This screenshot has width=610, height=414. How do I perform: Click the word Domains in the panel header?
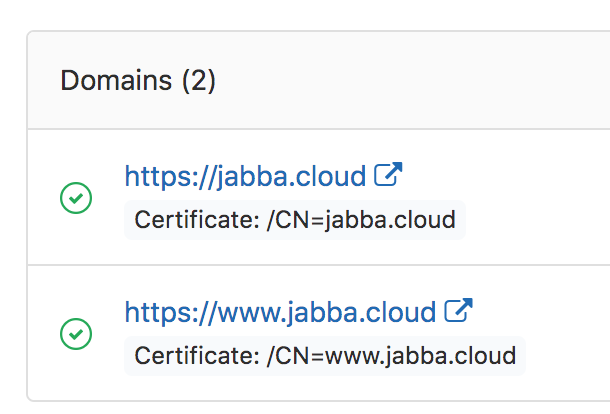[116, 81]
